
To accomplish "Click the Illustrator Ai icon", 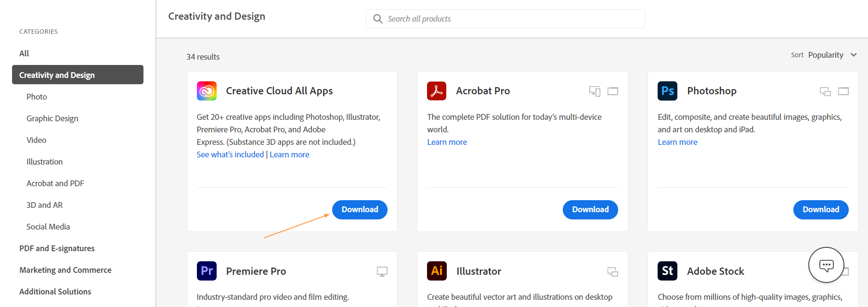I will (x=437, y=271).
